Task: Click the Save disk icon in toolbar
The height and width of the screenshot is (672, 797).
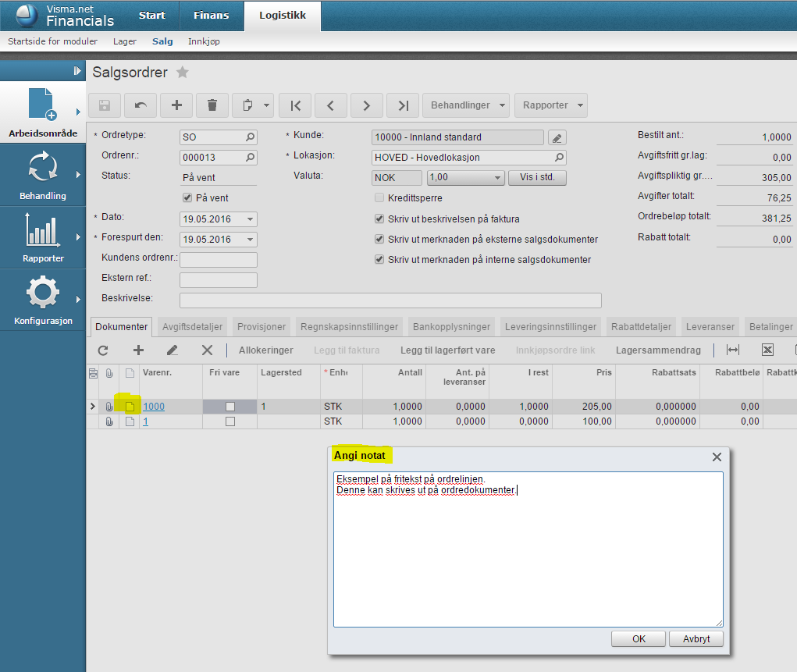Action: [x=105, y=105]
